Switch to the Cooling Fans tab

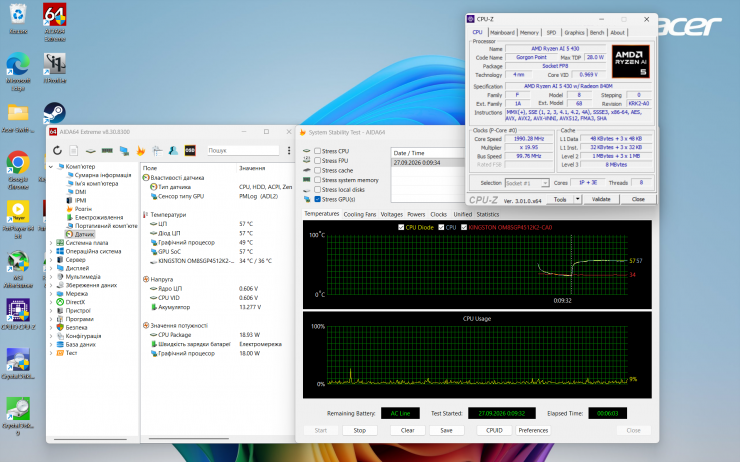360,214
